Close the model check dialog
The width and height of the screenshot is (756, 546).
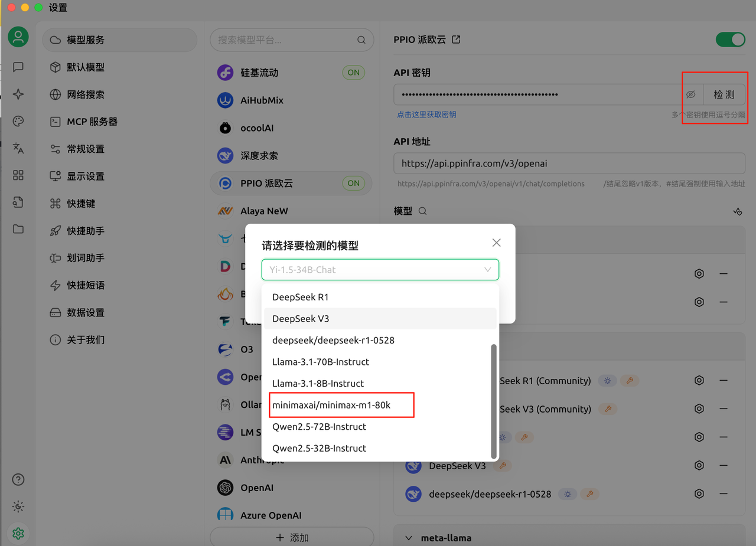pos(497,243)
